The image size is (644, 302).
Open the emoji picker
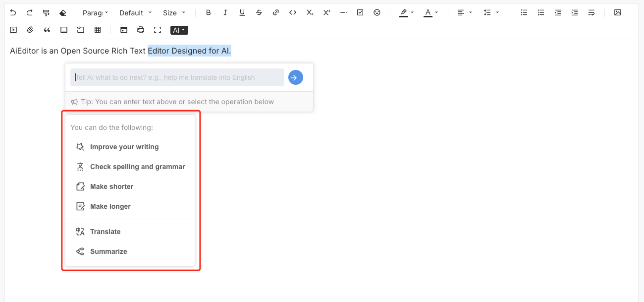377,12
